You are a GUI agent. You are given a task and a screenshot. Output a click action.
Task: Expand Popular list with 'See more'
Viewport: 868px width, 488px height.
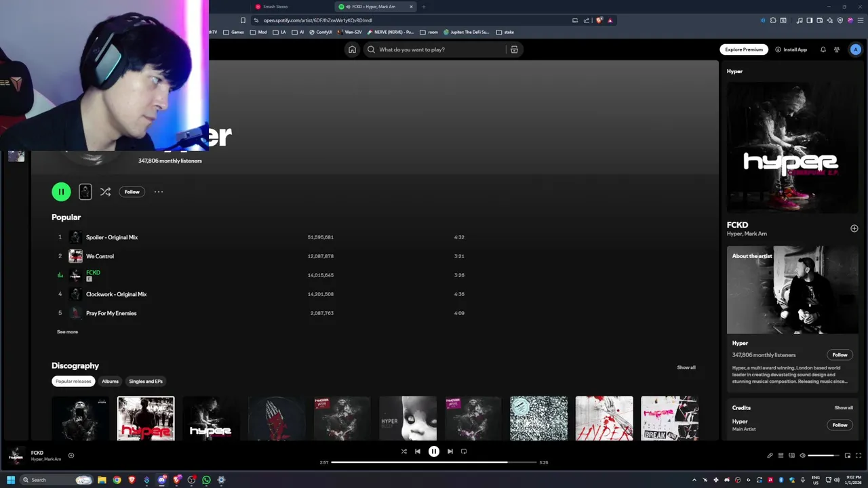pyautogui.click(x=67, y=332)
